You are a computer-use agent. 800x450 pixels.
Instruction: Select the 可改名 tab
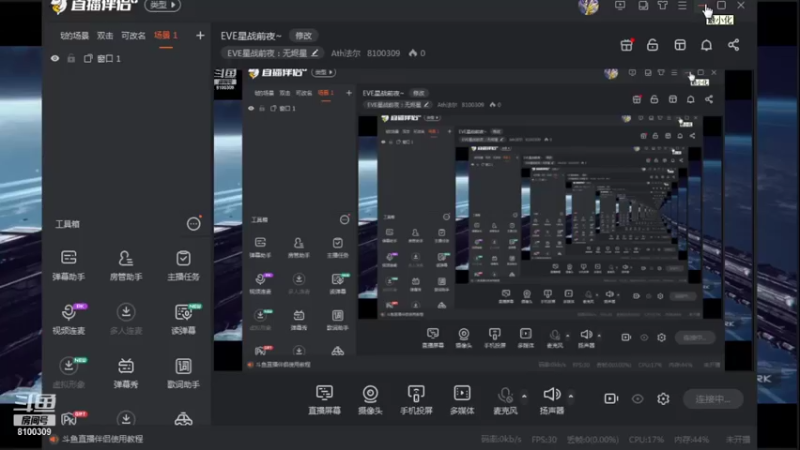coord(133,36)
